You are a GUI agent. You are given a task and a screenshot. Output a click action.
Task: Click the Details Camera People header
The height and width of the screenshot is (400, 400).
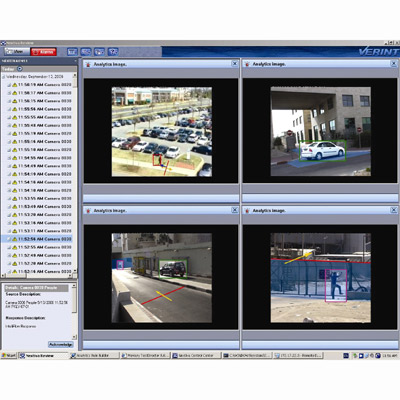coord(36,288)
